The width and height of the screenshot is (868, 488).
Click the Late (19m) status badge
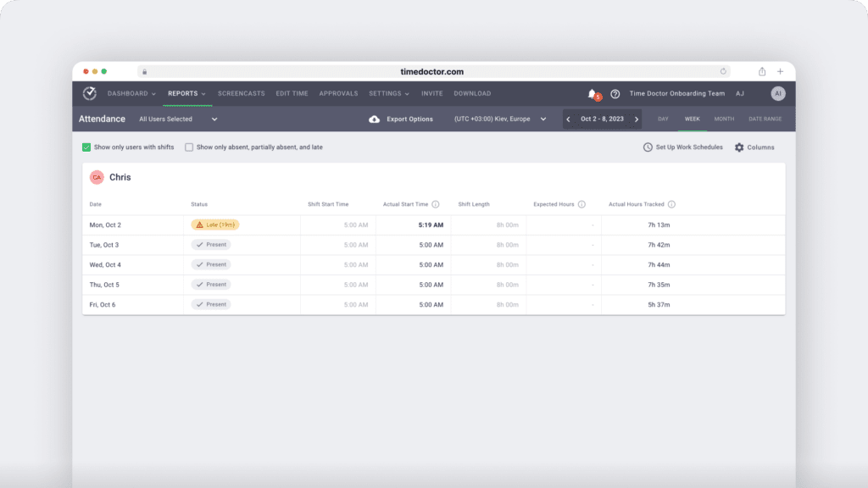pos(215,225)
